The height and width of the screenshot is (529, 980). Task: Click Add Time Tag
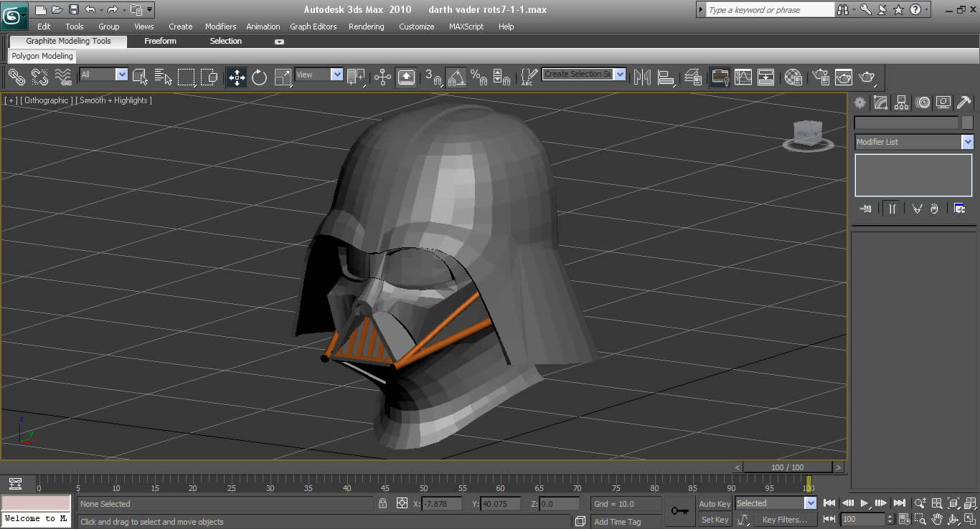(x=617, y=522)
